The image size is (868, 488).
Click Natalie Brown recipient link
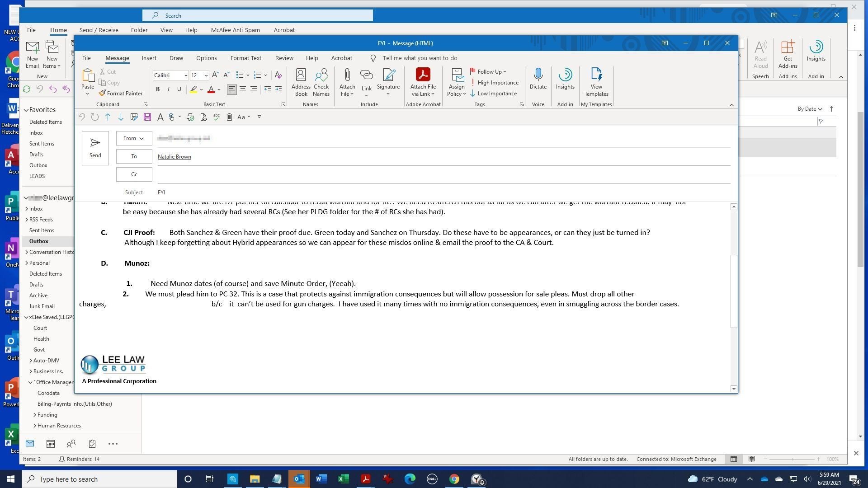click(x=174, y=157)
